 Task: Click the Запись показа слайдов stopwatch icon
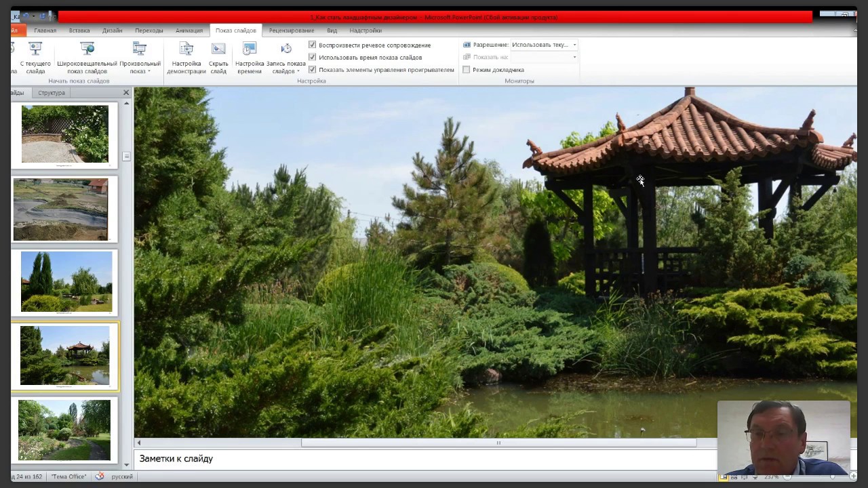pyautogui.click(x=286, y=49)
